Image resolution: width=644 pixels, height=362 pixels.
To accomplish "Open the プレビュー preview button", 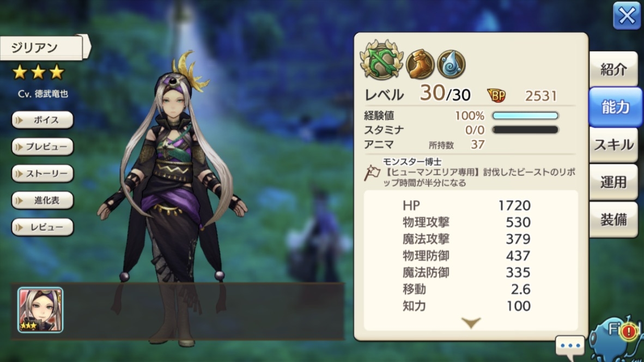I will tap(42, 147).
